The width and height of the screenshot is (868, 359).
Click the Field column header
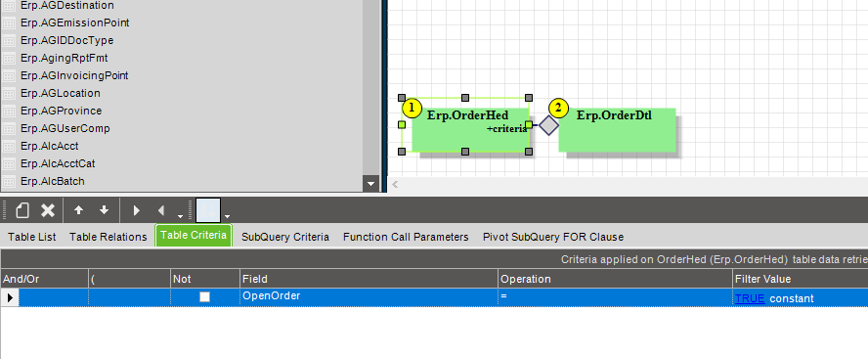pos(369,279)
